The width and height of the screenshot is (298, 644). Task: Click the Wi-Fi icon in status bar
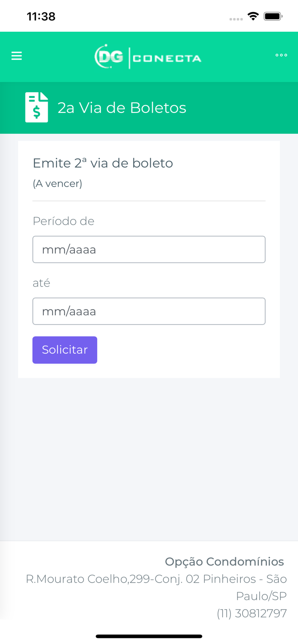[253, 15]
